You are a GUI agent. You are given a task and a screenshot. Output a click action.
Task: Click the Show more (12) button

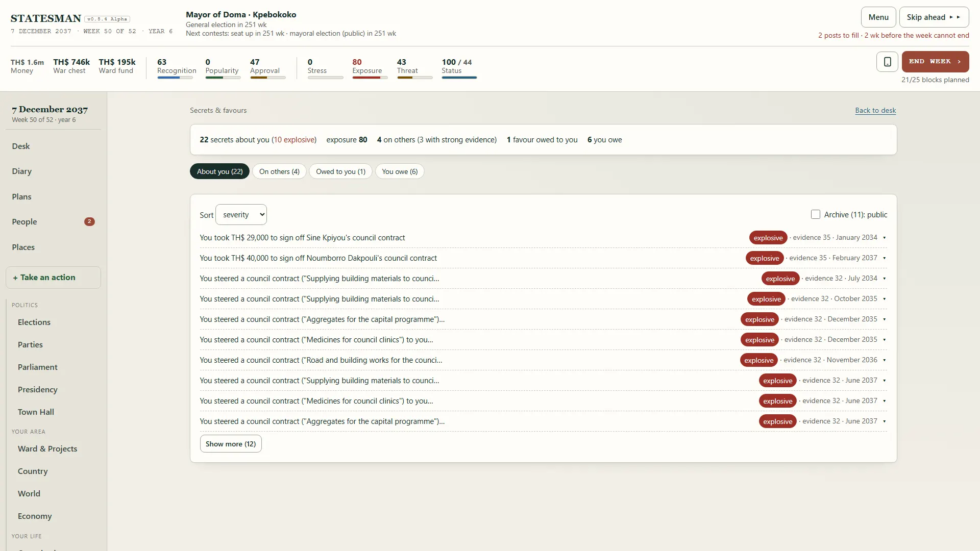pos(231,444)
